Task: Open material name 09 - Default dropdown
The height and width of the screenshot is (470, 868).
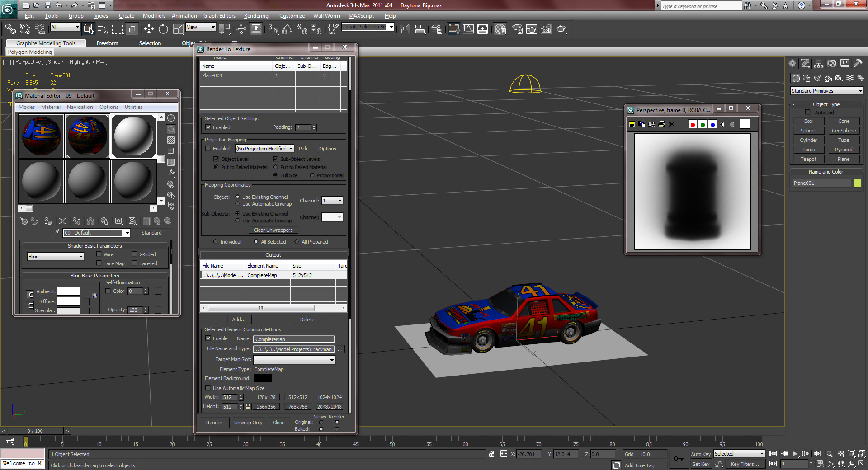Action: (x=97, y=233)
